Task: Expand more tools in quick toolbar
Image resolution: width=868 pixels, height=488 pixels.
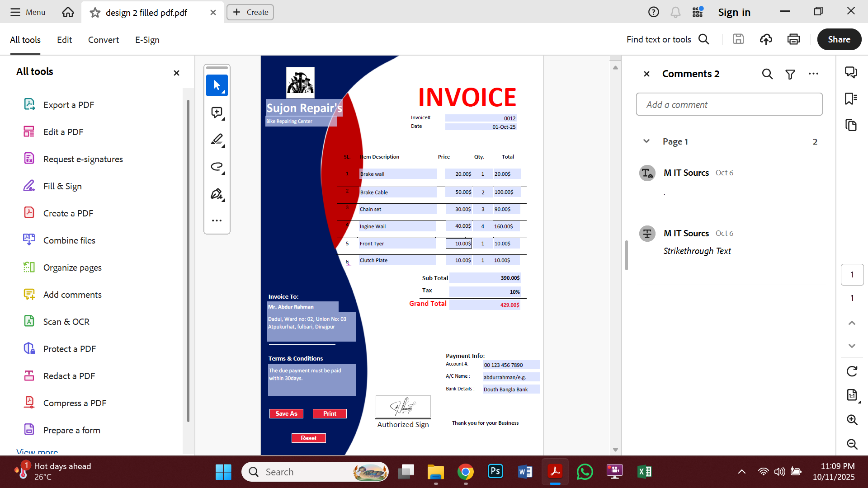Action: [217, 221]
